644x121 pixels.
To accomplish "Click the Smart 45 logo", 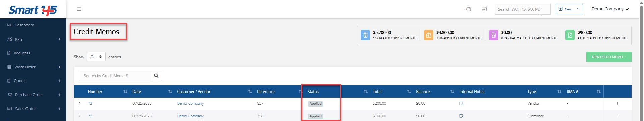I will click(33, 10).
